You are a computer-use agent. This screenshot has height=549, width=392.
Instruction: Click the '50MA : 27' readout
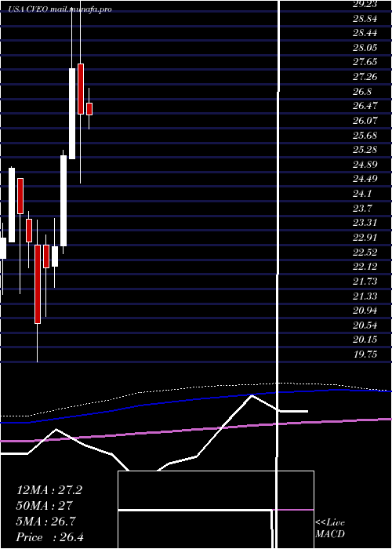[44, 506]
